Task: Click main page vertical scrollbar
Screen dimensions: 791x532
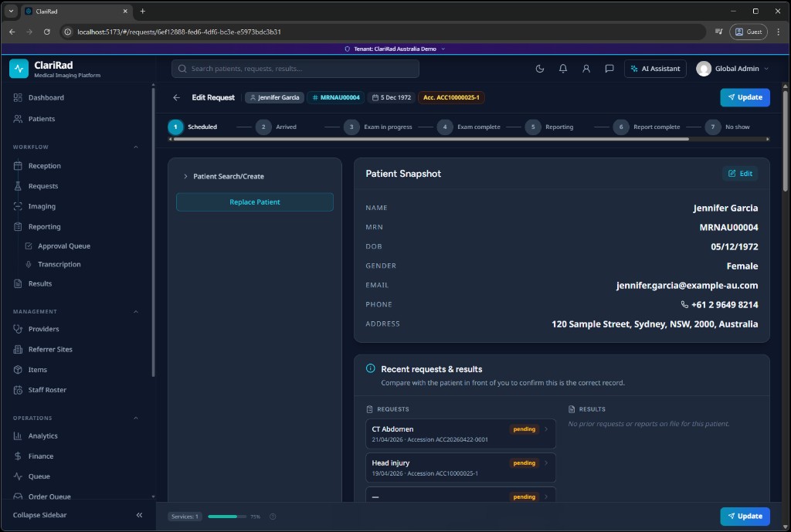Action: pos(785,141)
